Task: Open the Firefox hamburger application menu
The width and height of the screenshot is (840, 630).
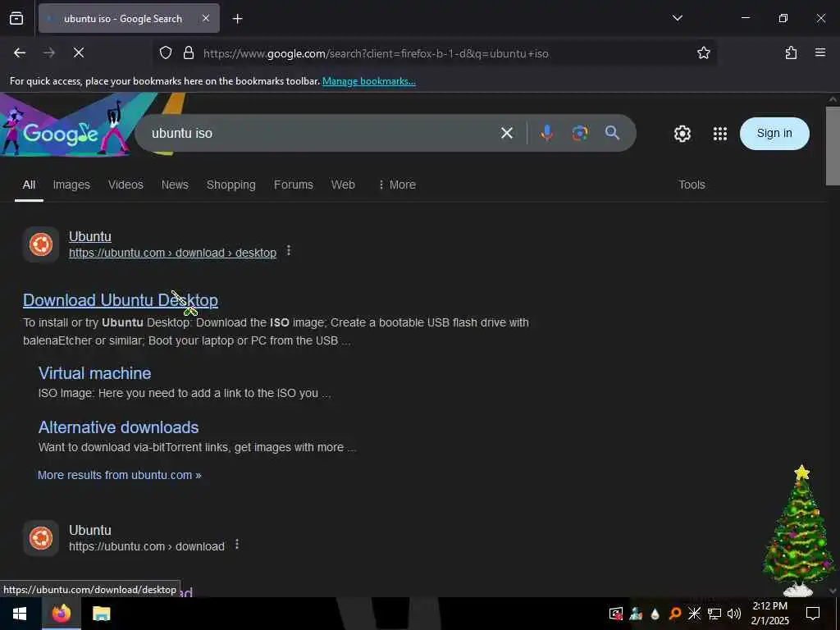Action: click(x=820, y=52)
